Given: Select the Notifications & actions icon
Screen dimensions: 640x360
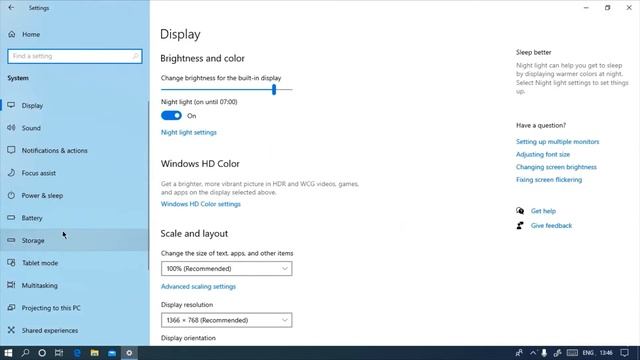Looking at the screenshot, I should pos(11,150).
